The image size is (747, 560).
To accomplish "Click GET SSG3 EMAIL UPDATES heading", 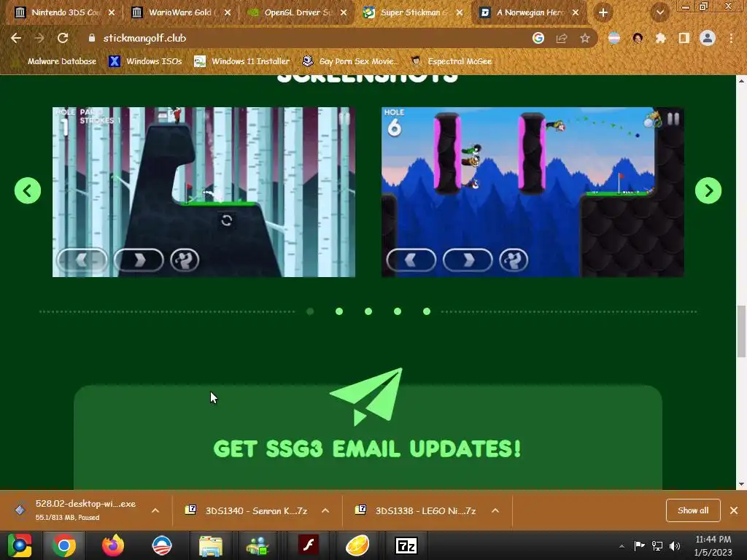I will [x=367, y=448].
